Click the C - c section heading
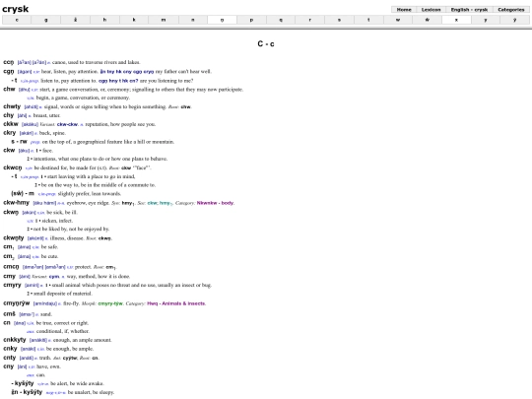532x399 pixels. pos(266,43)
